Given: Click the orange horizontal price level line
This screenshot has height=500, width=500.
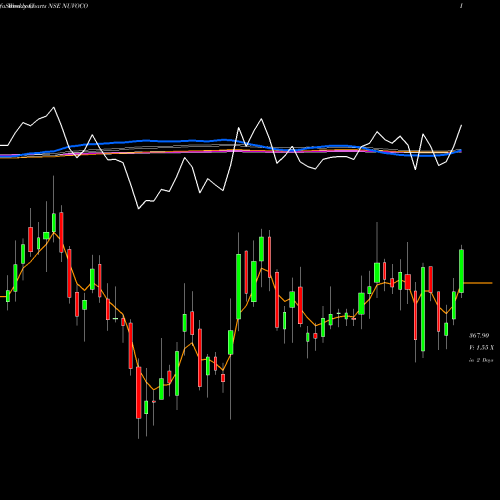Looking at the screenshot, I should click(478, 283).
